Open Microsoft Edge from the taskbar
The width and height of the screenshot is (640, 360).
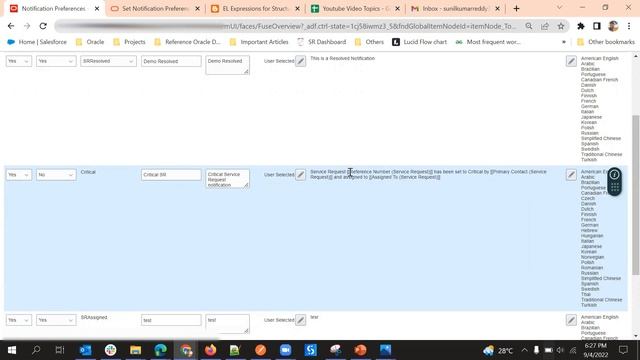pos(160,350)
